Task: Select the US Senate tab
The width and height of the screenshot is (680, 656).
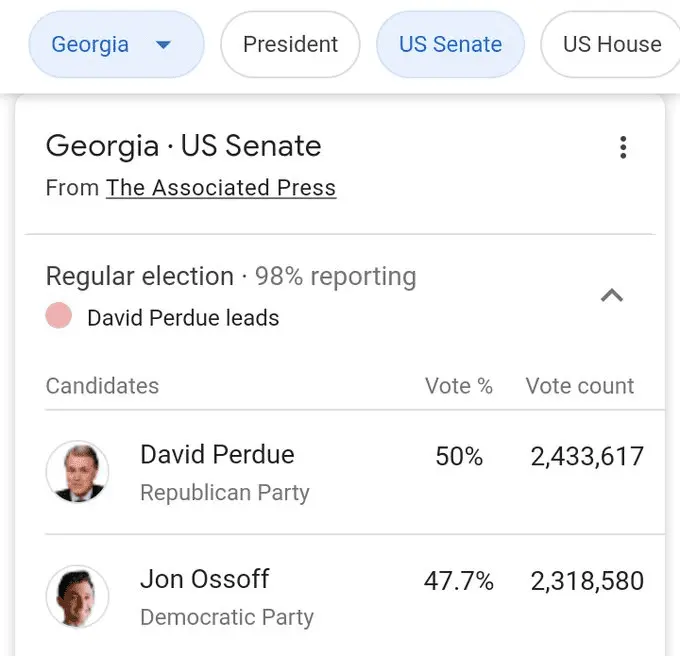Action: point(450,45)
